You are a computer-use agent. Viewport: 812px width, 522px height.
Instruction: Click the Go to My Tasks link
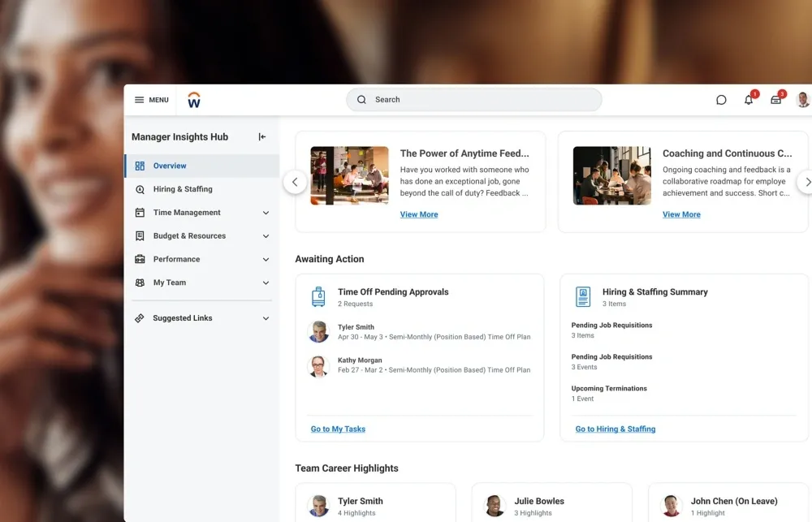coord(337,429)
